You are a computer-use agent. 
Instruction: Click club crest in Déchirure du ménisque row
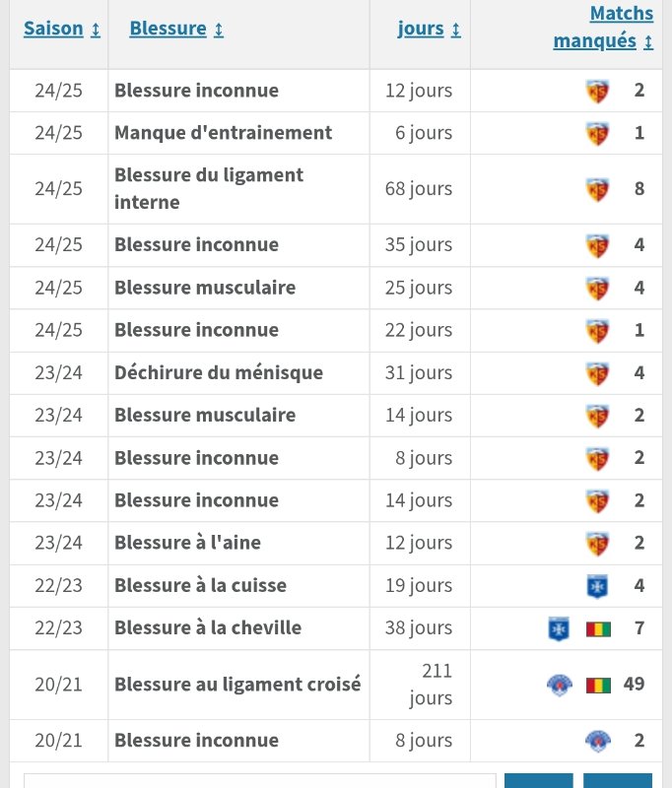tap(597, 373)
